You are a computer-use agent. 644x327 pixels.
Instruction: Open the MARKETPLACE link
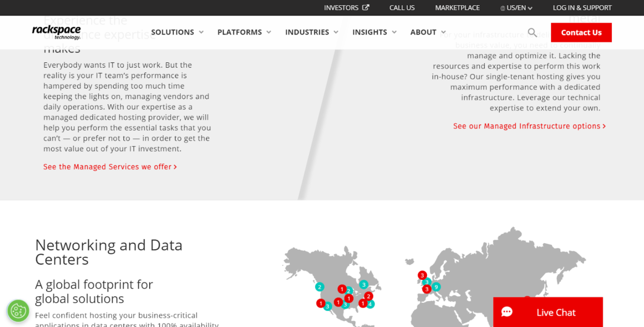point(457,8)
